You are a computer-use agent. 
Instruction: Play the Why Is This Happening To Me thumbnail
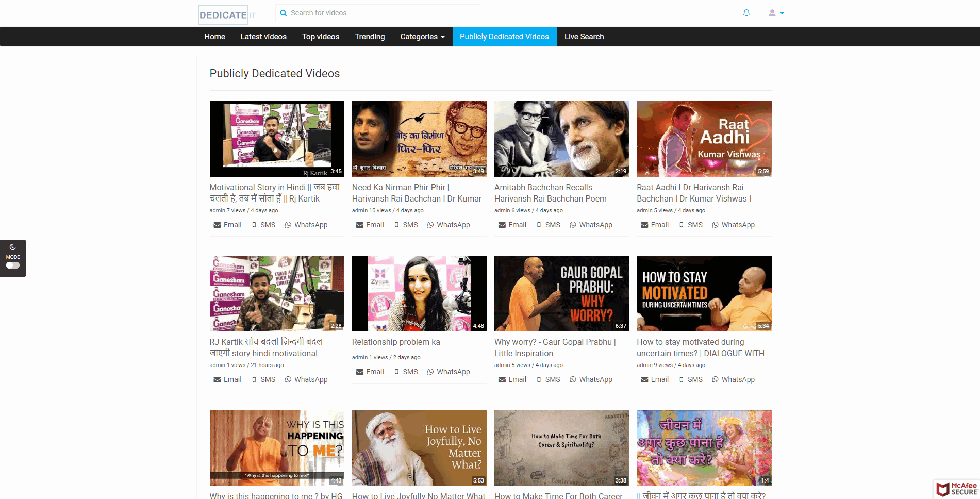coord(277,448)
